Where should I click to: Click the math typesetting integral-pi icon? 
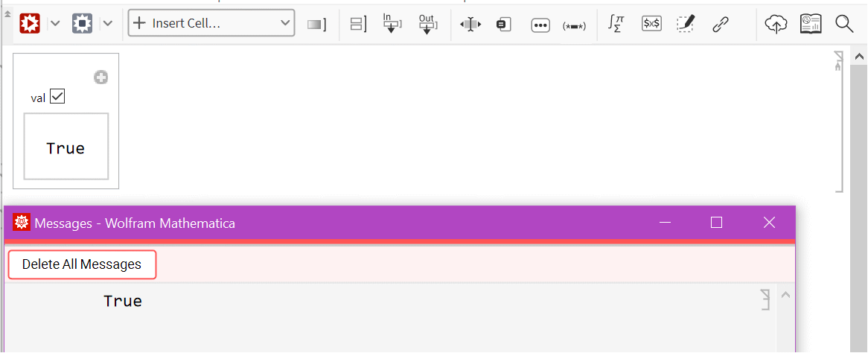click(615, 23)
